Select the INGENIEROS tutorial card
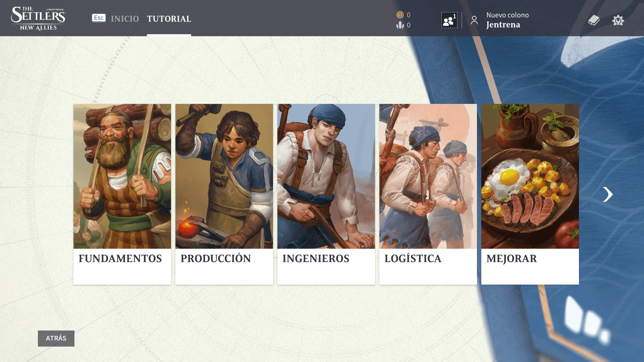Image resolution: width=644 pixels, height=362 pixels. point(326,194)
